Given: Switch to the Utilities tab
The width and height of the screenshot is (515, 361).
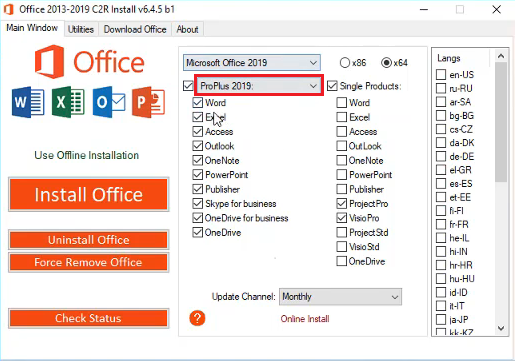Looking at the screenshot, I should tap(81, 29).
